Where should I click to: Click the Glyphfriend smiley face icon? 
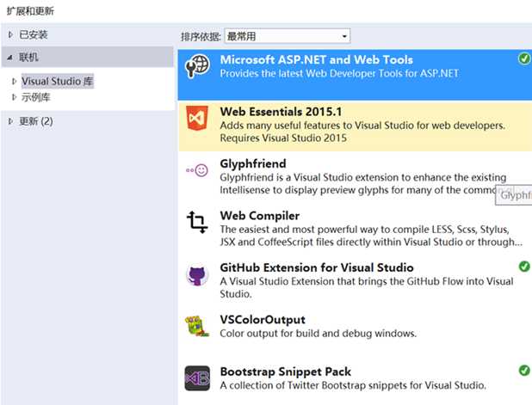point(197,170)
